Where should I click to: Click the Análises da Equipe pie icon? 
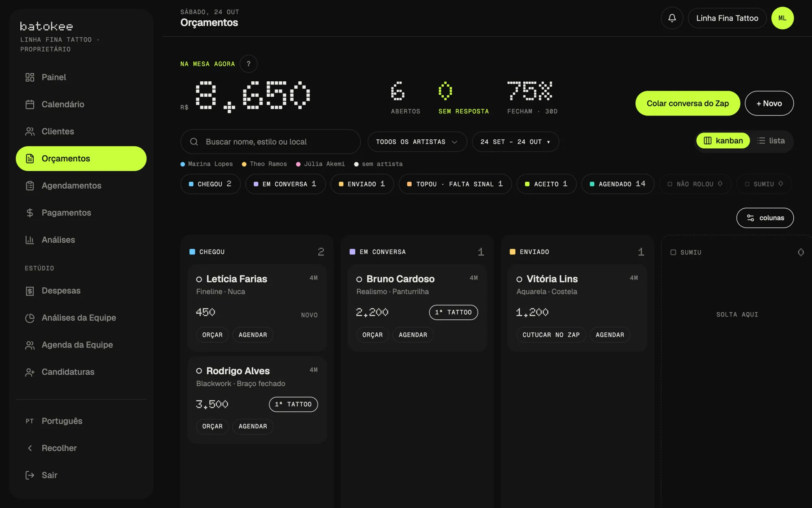coord(30,318)
